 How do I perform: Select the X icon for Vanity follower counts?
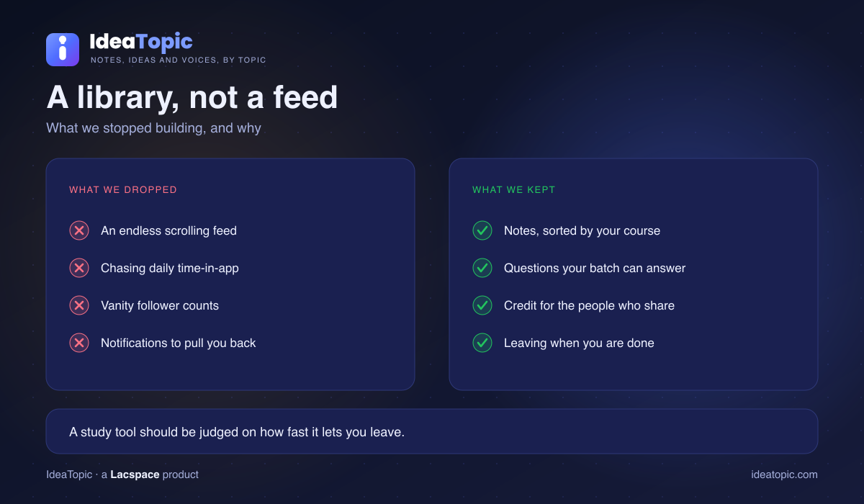pos(78,305)
